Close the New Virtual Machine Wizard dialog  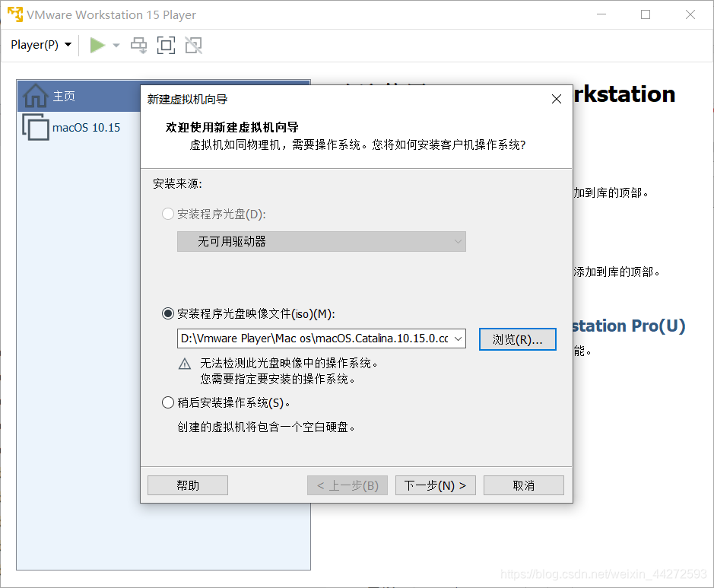pyautogui.click(x=556, y=99)
